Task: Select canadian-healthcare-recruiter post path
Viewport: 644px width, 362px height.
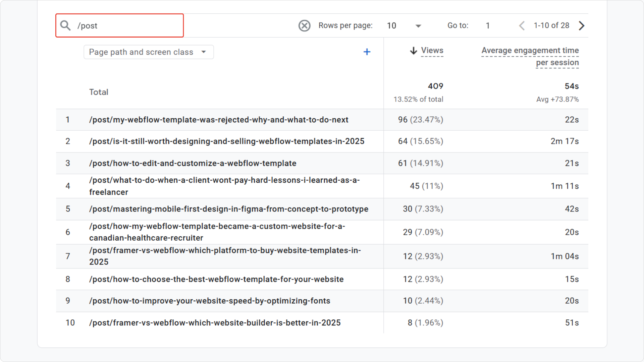Action: (x=217, y=232)
